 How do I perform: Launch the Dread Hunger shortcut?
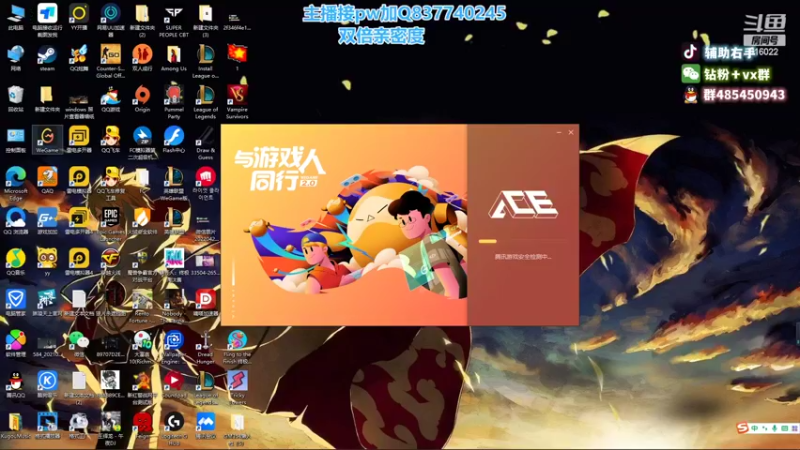coord(205,347)
